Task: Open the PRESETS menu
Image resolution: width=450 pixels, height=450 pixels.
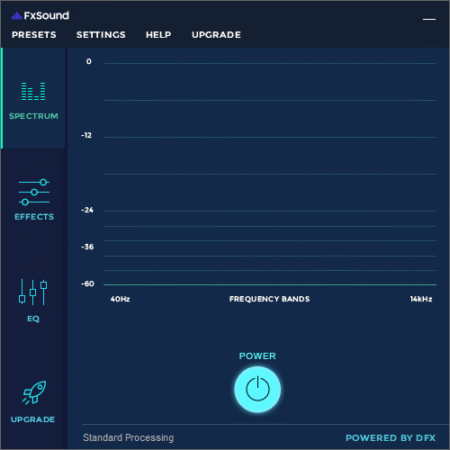Action: pos(34,35)
